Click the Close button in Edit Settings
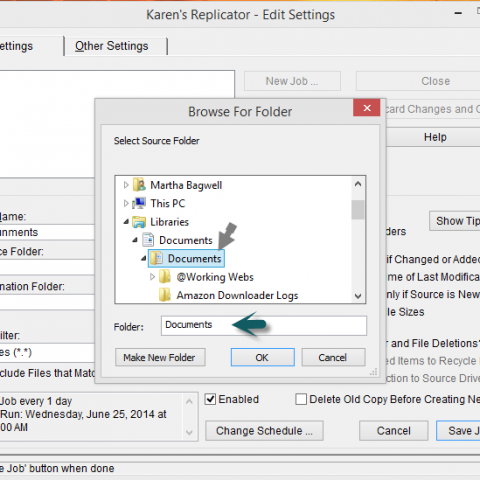The width and height of the screenshot is (480, 480). (418, 81)
